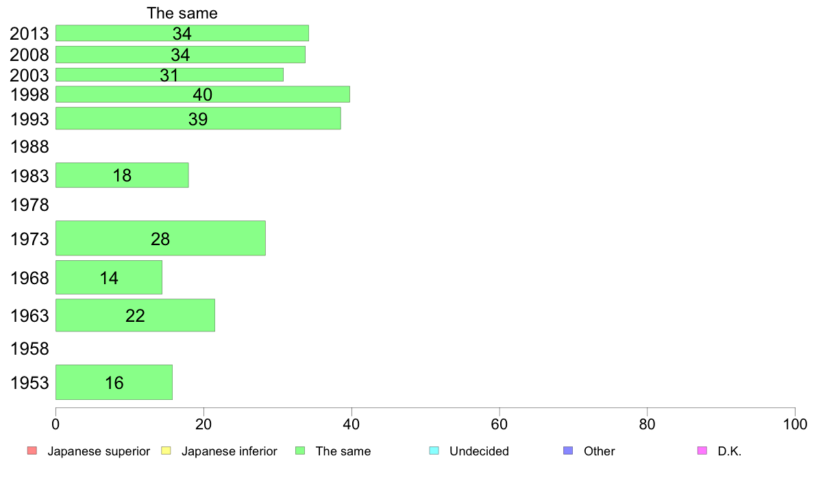
Task: Click the cyan Undecided legend swatch
Action: [434, 451]
